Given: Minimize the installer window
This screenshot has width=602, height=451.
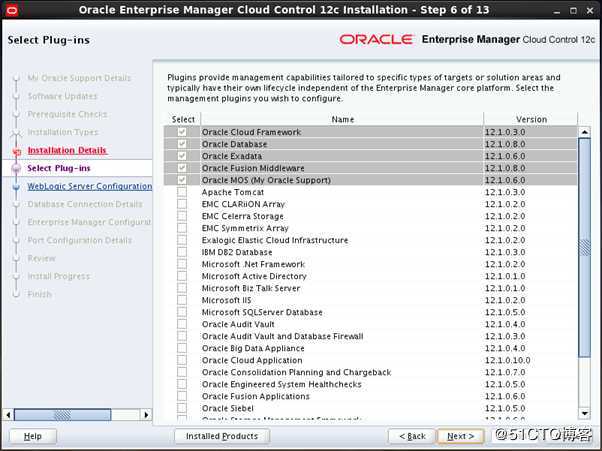Looking at the screenshot, I should [557, 11].
